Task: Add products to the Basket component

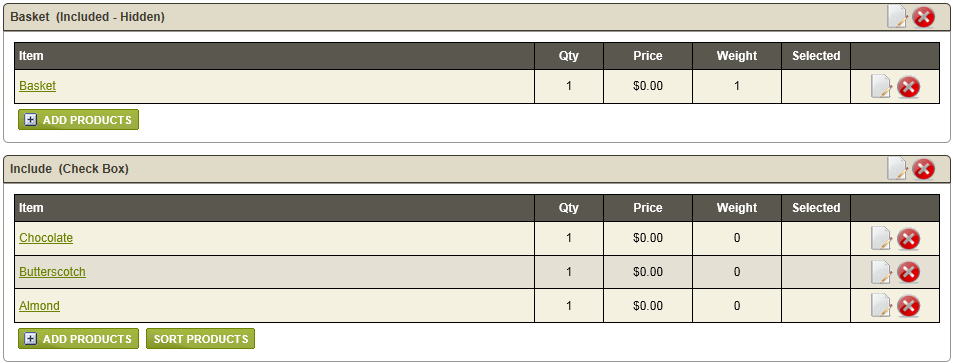Action: tap(78, 120)
